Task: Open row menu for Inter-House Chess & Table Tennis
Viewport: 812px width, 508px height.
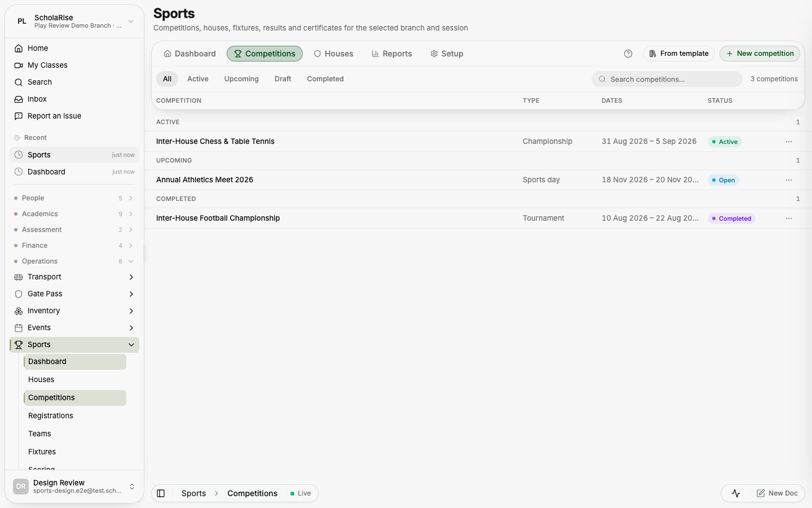Action: (x=789, y=142)
